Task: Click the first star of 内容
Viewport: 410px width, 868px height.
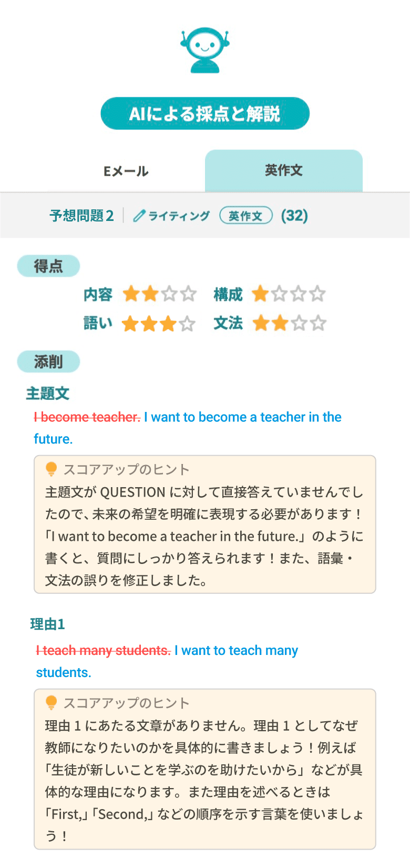Action: pyautogui.click(x=131, y=294)
